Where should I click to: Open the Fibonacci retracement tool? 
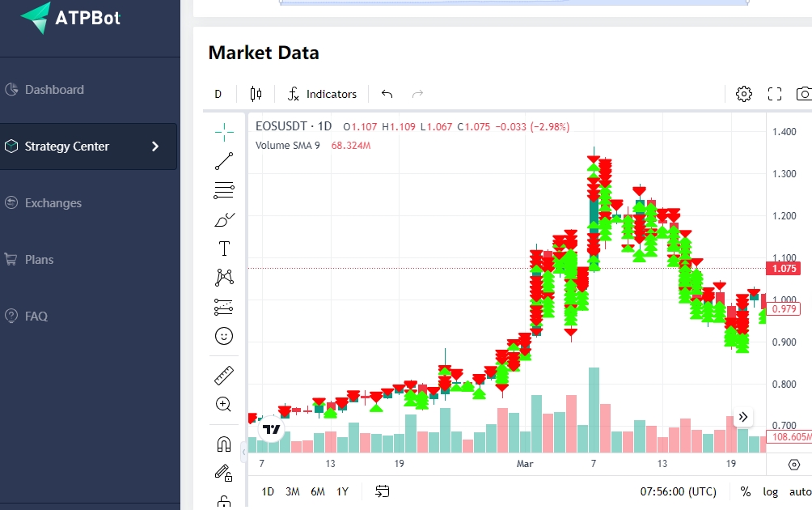tap(224, 190)
